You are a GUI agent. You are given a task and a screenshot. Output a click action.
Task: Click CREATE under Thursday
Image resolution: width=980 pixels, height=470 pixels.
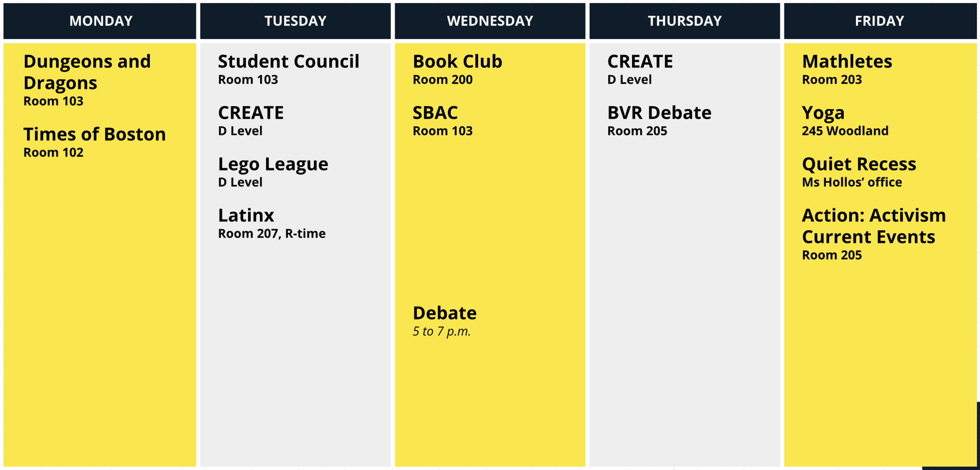coord(640,62)
